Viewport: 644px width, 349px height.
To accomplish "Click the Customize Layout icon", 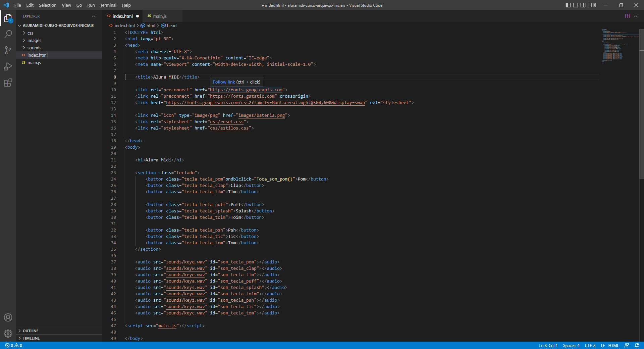I will click(x=594, y=5).
